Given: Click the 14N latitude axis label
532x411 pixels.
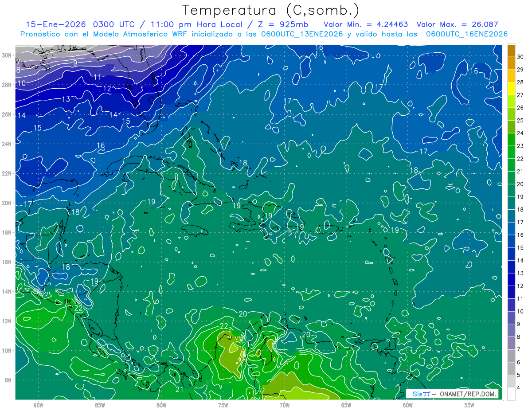Looking at the screenshot, I should coord(8,291).
